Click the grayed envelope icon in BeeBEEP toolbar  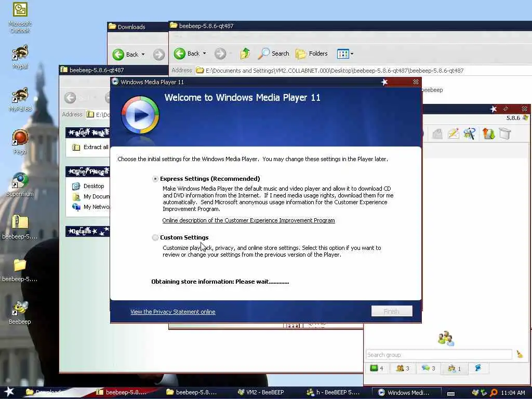point(437,134)
